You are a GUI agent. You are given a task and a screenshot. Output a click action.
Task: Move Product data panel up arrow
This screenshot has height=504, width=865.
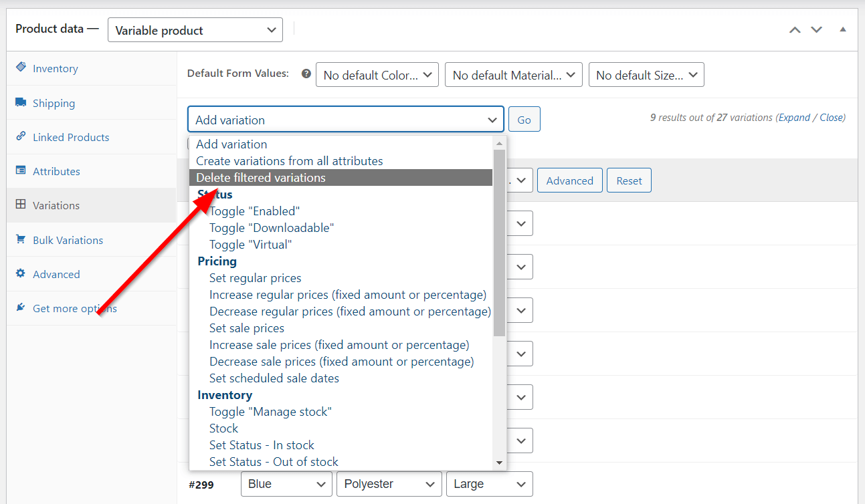point(795,29)
